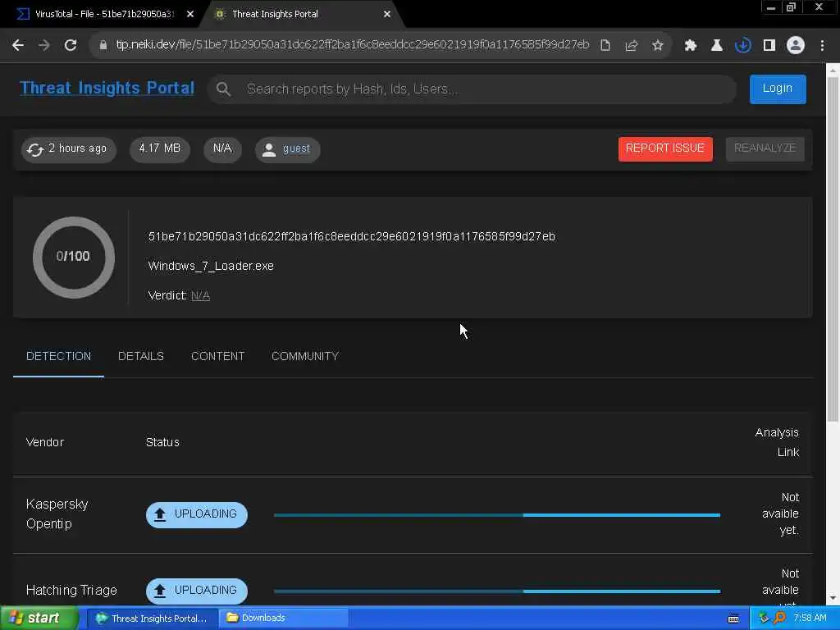This screenshot has height=630, width=840.
Task: Click the orange magnifier tray icon
Action: click(779, 619)
